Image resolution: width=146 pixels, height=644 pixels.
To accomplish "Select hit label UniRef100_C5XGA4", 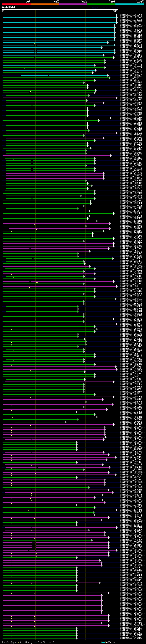I will tap(131, 48).
